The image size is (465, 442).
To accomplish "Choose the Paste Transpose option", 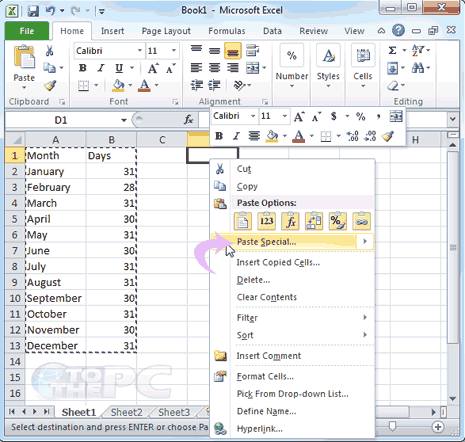I will tap(314, 221).
